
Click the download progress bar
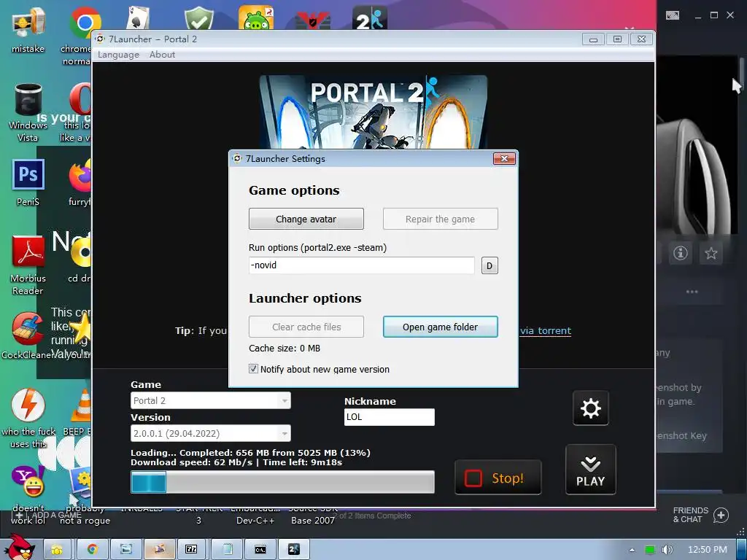point(282,482)
